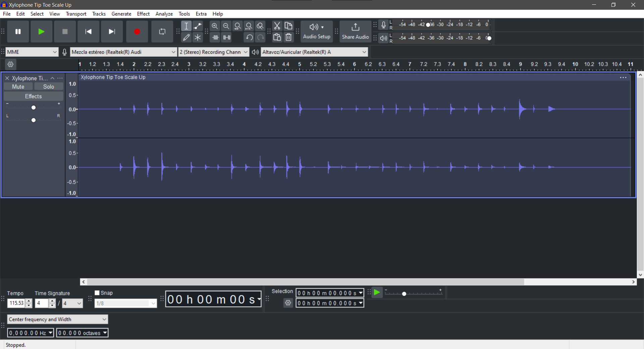
Task: Open the File menu
Action: pyautogui.click(x=7, y=14)
